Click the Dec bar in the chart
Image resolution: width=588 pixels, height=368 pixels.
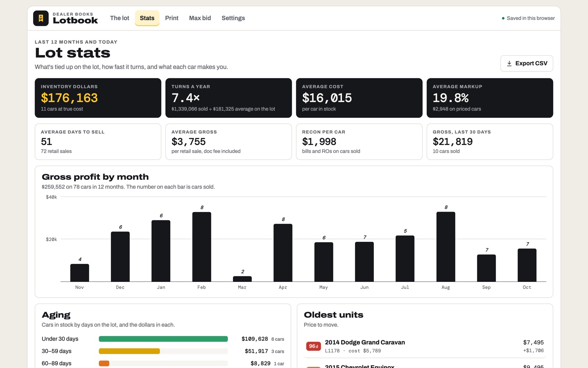pyautogui.click(x=120, y=256)
